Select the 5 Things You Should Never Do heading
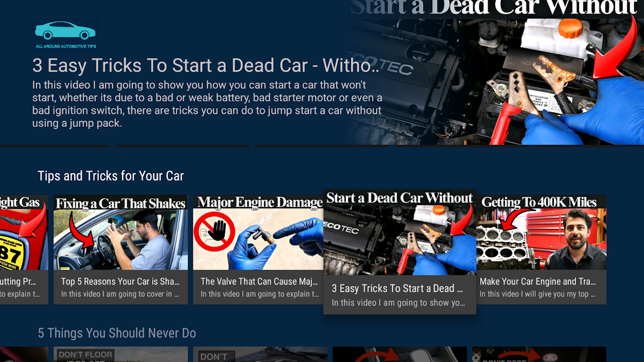Image resolution: width=644 pixels, height=362 pixels. click(x=117, y=333)
